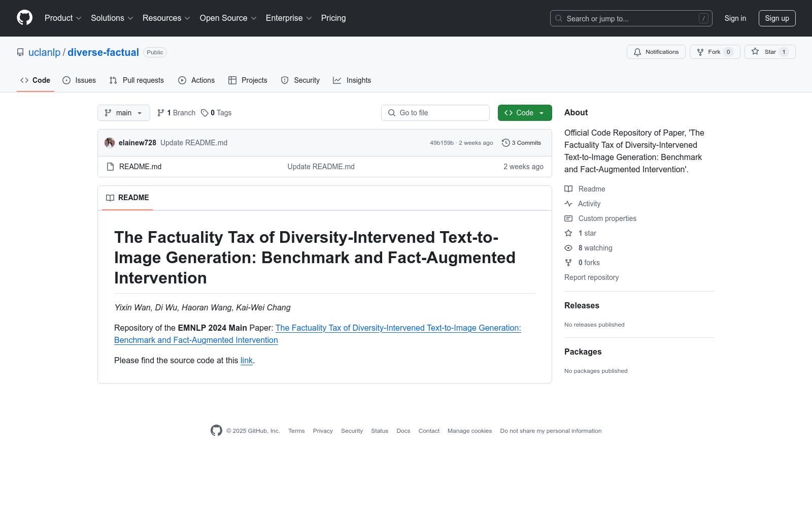The width and height of the screenshot is (812, 508).
Task: Open the footer Status link
Action: coord(380,431)
